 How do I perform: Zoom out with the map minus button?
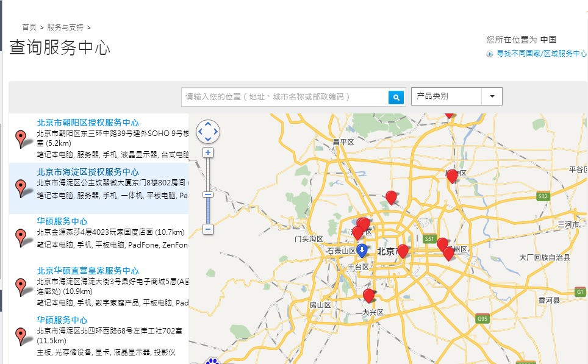click(208, 229)
